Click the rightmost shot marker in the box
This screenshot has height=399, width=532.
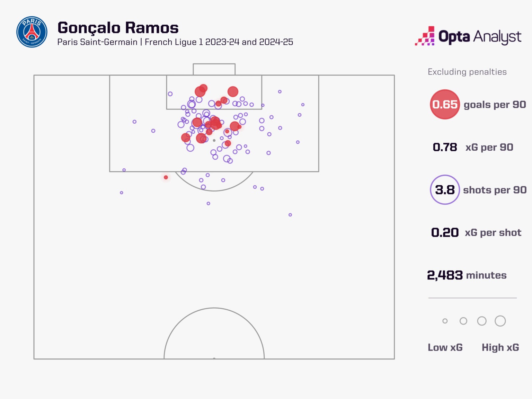tap(303, 105)
